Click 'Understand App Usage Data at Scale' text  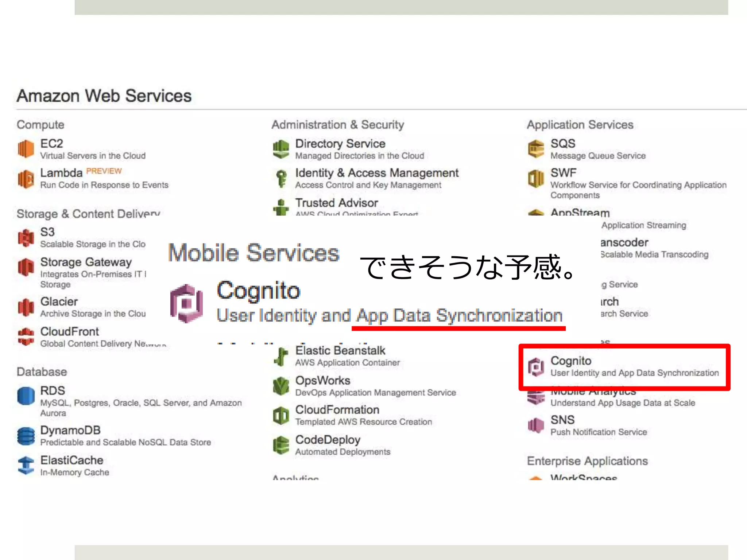pos(623,403)
